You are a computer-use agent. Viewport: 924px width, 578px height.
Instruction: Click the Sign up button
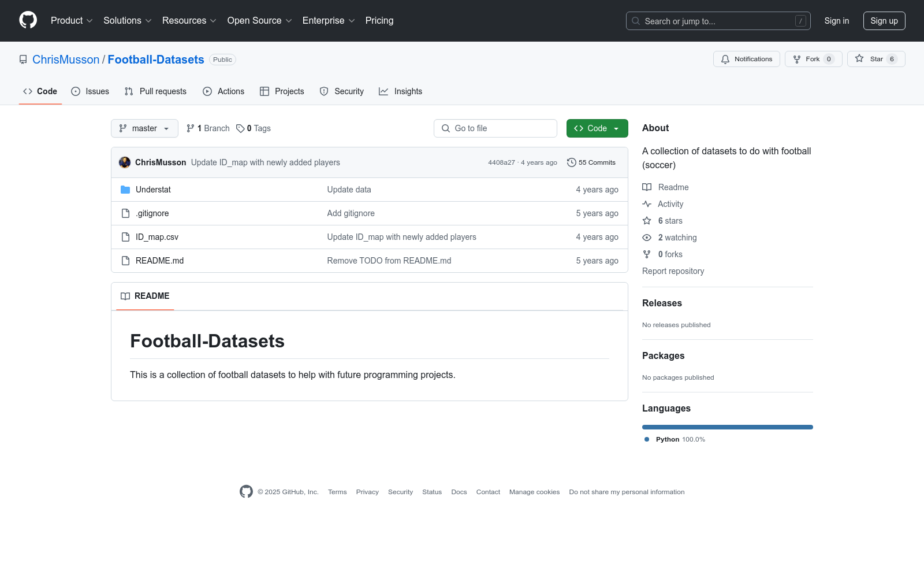click(x=884, y=21)
